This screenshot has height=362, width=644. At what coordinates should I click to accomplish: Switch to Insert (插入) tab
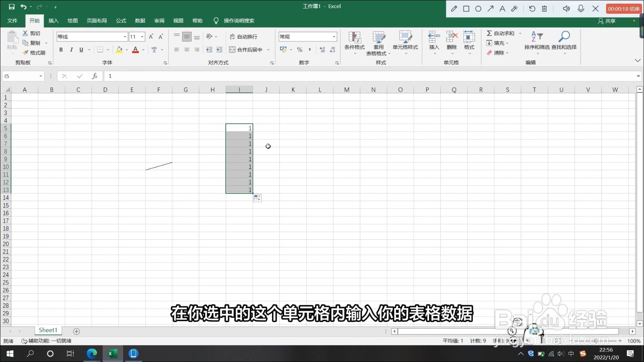pyautogui.click(x=54, y=21)
